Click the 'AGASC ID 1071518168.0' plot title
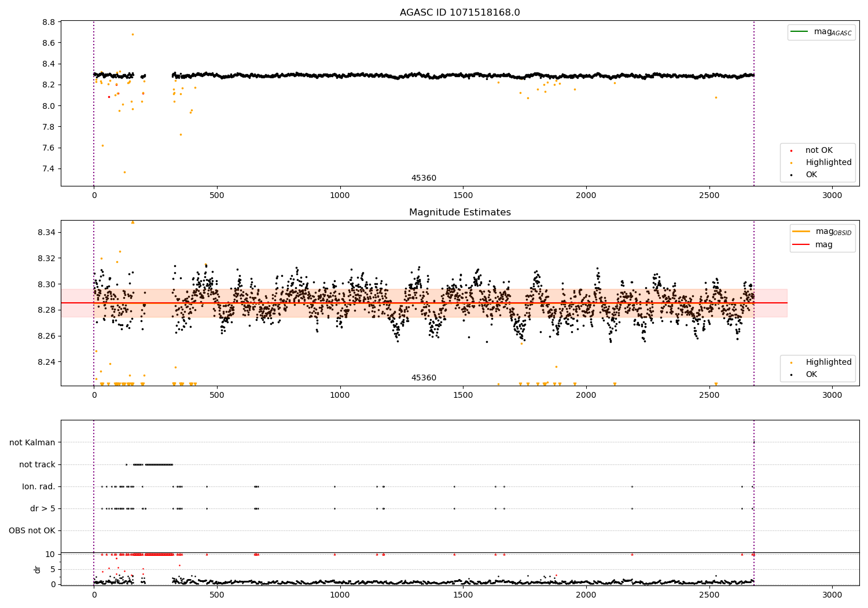This screenshot has width=868, height=608. click(x=459, y=13)
